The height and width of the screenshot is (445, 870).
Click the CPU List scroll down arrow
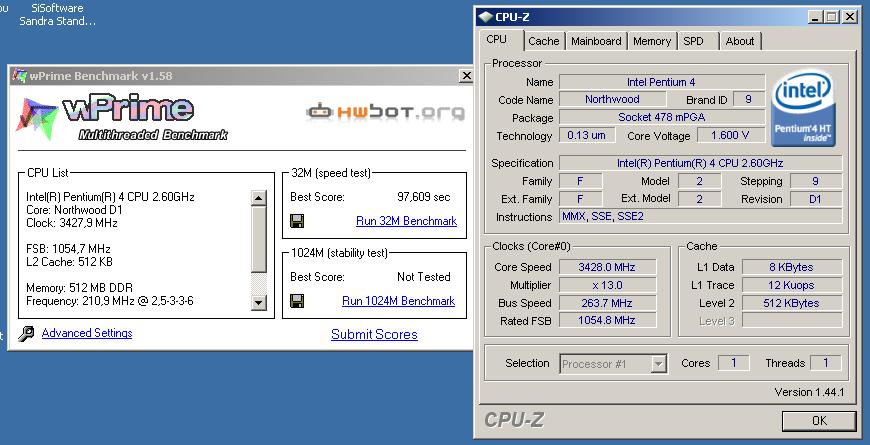pyautogui.click(x=259, y=302)
